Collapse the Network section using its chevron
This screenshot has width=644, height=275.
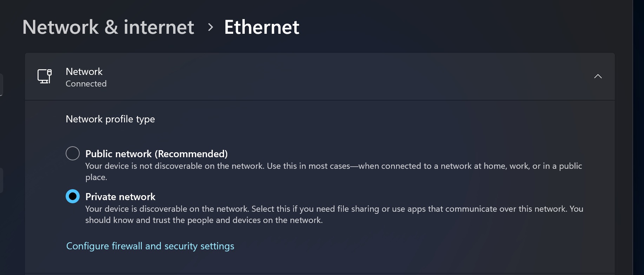click(598, 76)
